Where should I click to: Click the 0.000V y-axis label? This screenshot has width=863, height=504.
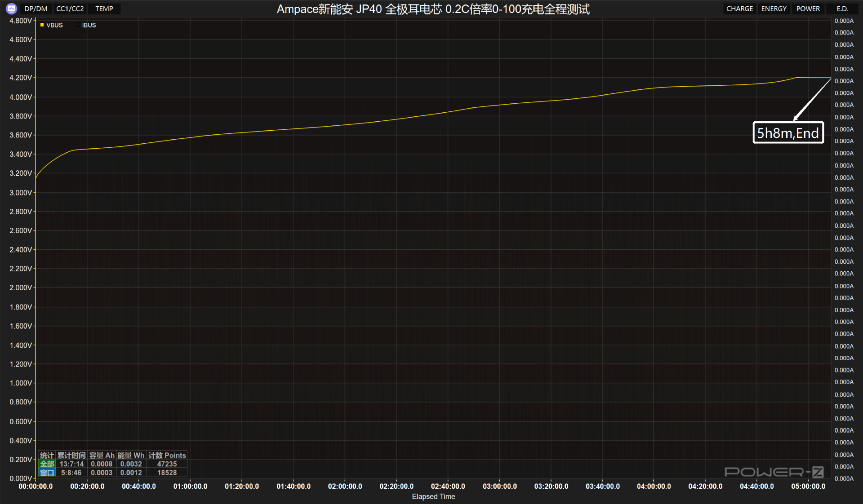[x=21, y=478]
